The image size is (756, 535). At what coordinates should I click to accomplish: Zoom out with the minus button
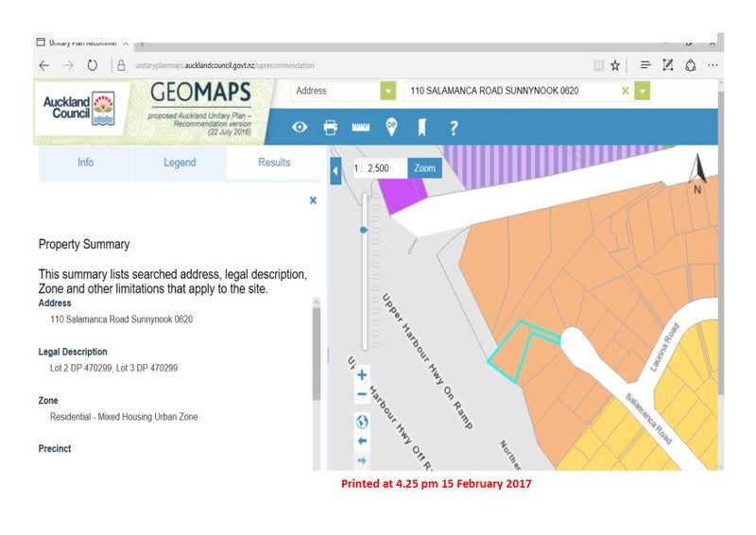point(362,394)
